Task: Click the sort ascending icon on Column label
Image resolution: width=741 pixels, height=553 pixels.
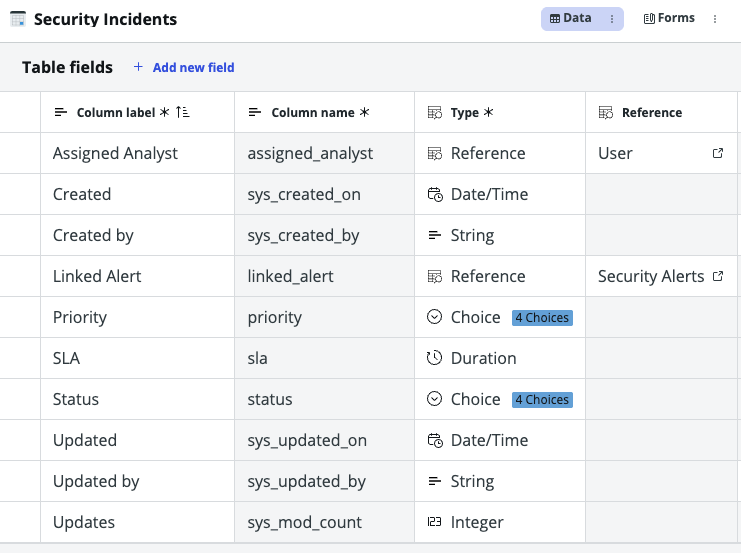Action: (x=182, y=112)
